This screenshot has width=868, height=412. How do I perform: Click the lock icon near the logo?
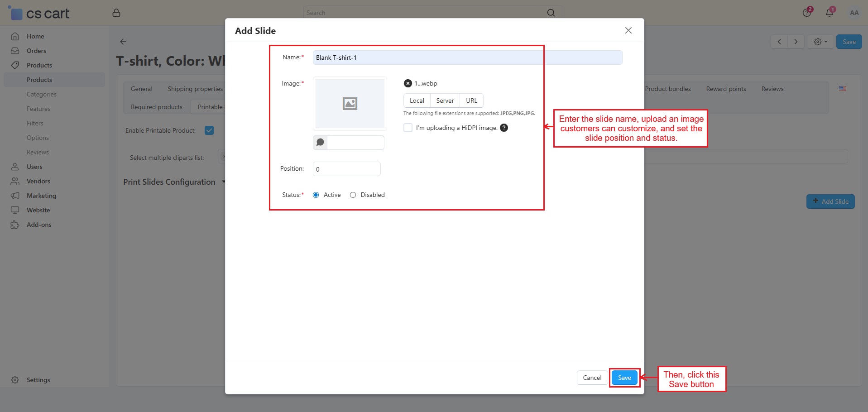116,13
